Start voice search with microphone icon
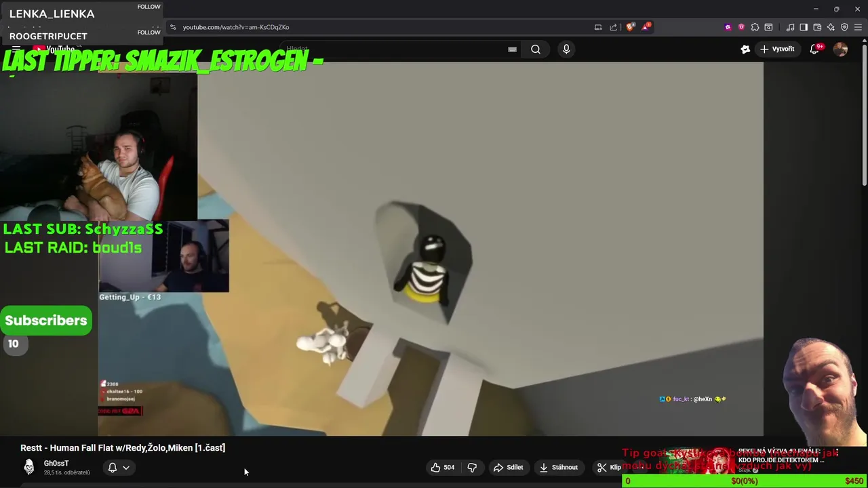The image size is (868, 488). click(x=566, y=49)
